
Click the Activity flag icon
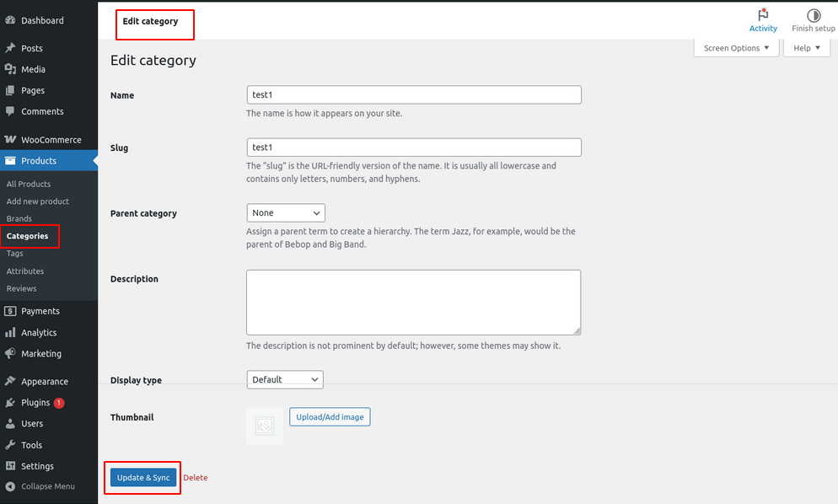click(x=763, y=15)
